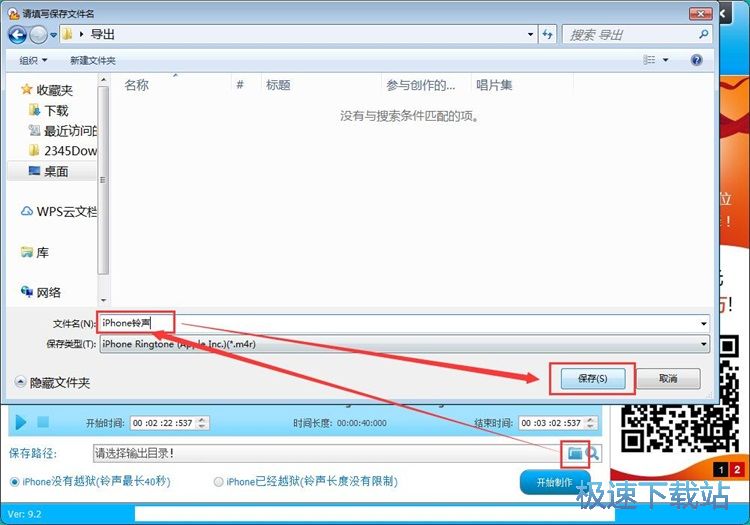Select iPhone没有越狱 radio option
This screenshot has width=750, height=525.
click(90, 481)
